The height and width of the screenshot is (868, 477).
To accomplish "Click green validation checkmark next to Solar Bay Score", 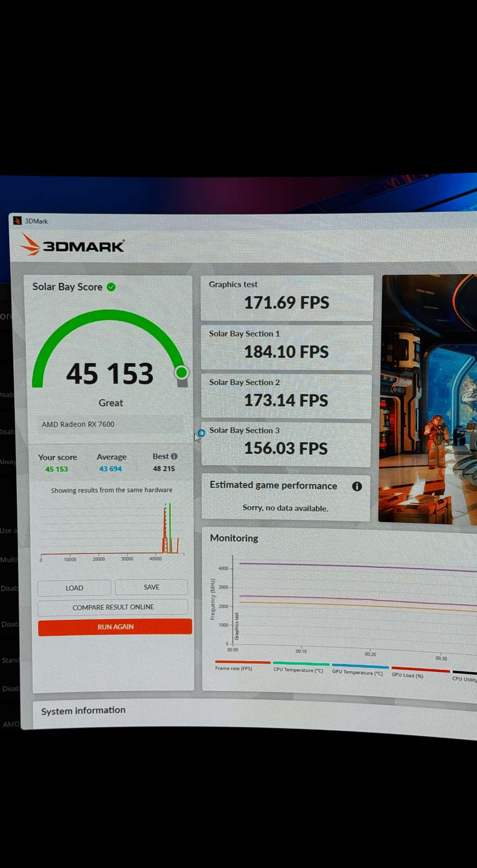I will pos(111,287).
